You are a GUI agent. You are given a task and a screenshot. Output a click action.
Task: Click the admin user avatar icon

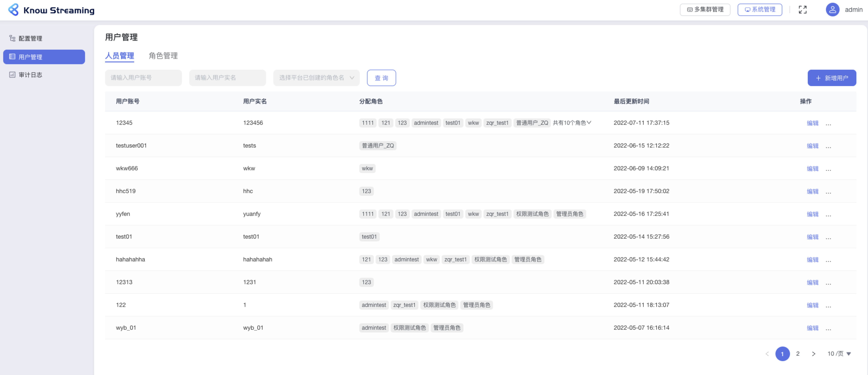[x=832, y=10]
